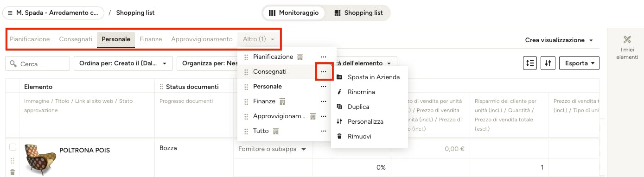
Task: Click the Esporta button
Action: point(579,63)
